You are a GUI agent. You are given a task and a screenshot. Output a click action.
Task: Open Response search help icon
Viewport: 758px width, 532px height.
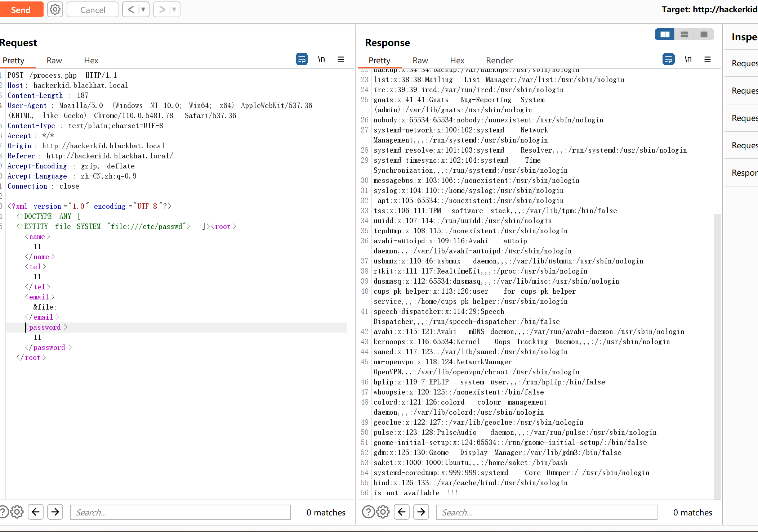click(x=368, y=512)
